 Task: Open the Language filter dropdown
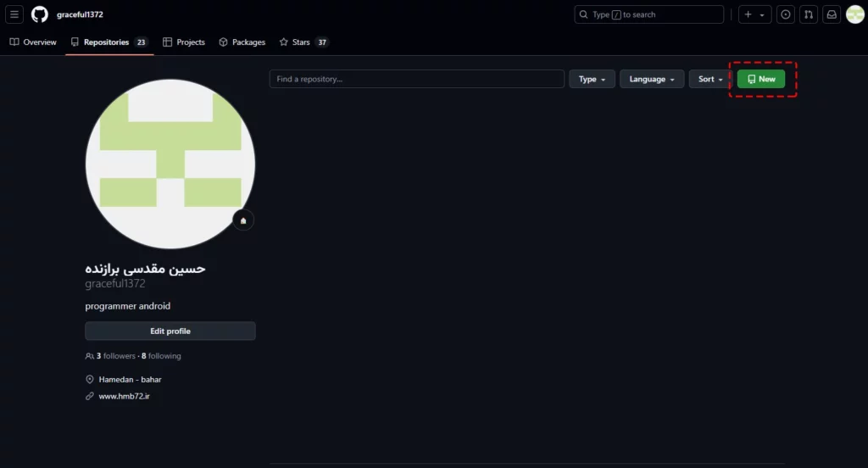pos(652,79)
